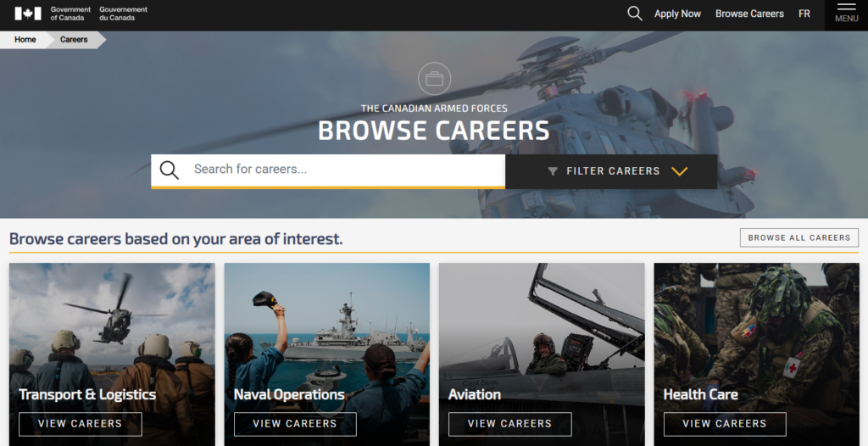View careers in Naval Operations
This screenshot has width=868, height=446.
click(x=295, y=423)
